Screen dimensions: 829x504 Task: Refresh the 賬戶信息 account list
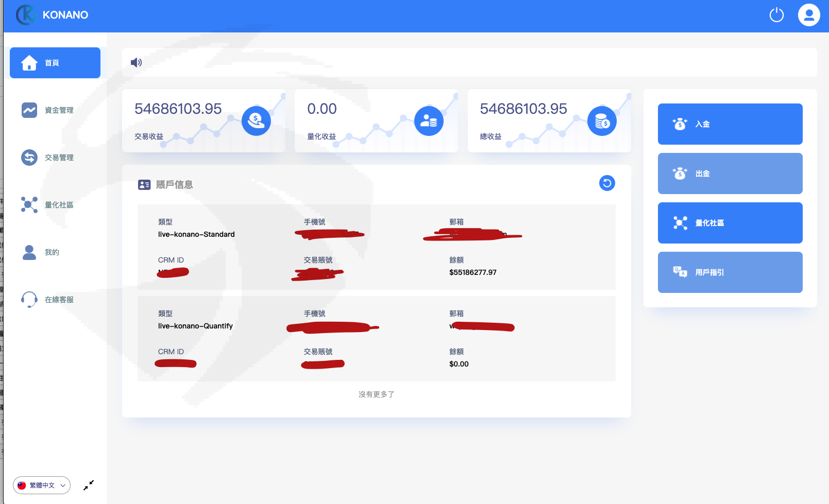607,183
